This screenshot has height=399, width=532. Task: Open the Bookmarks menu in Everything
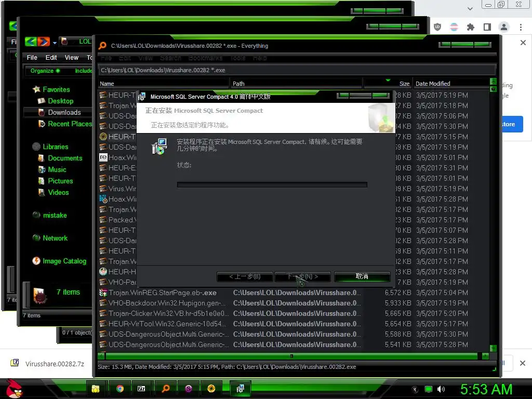point(205,58)
